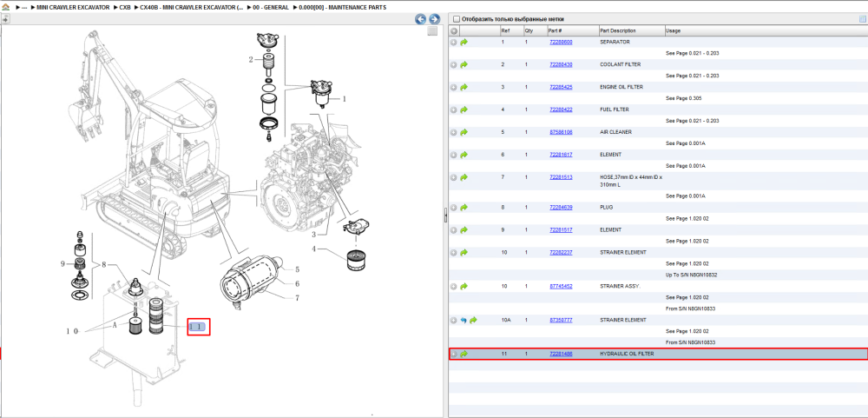Go forward to the next diagram page
Image resolution: width=868 pixels, height=418 pixels.
435,19
